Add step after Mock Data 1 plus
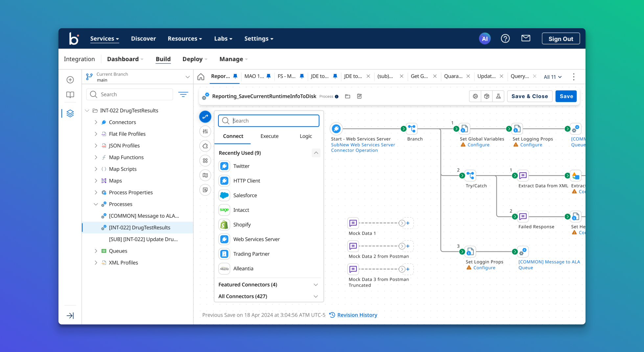 click(408, 223)
